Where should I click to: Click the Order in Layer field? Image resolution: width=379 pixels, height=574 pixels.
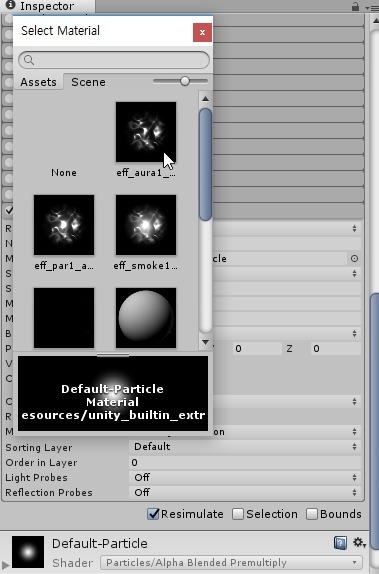tap(245, 462)
